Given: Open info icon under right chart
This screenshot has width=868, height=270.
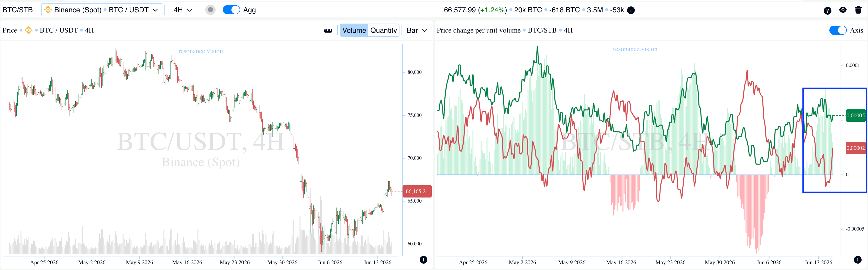Looking at the screenshot, I should [x=858, y=259].
